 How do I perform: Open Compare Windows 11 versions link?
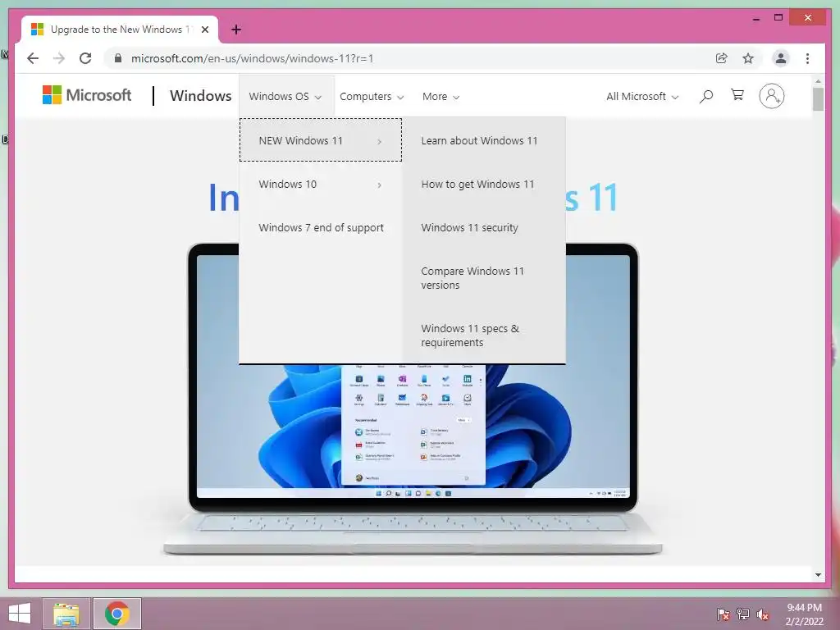pyautogui.click(x=472, y=278)
